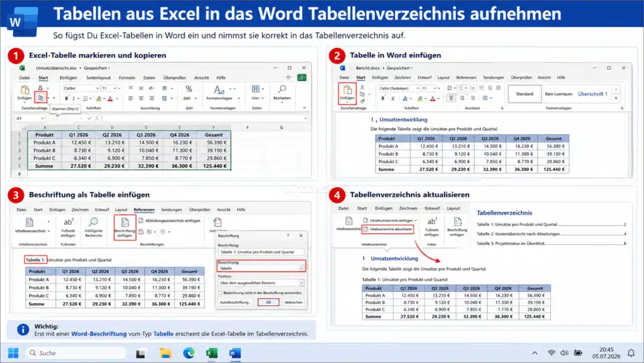644x363 pixels.
Task: Open Referenzen tab in Bericht.docx window
Action: point(466,77)
